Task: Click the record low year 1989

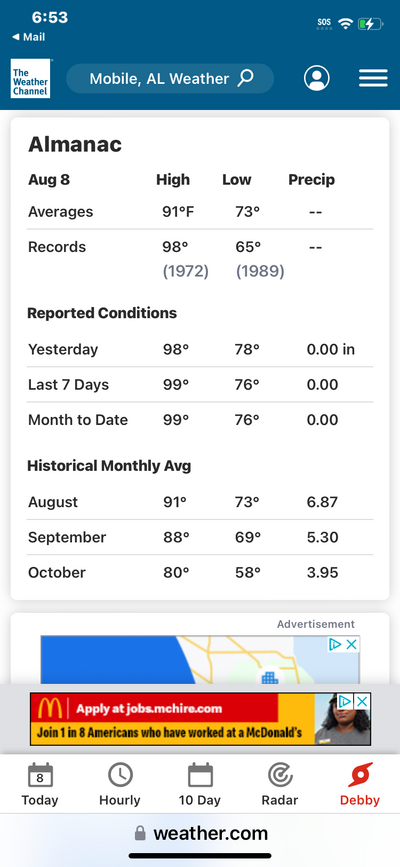Action: point(260,271)
